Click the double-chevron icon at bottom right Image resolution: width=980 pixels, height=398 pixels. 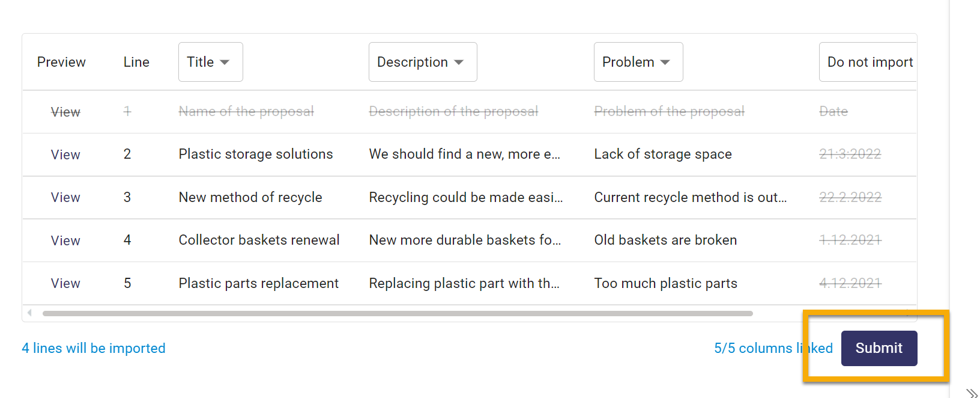tap(972, 393)
